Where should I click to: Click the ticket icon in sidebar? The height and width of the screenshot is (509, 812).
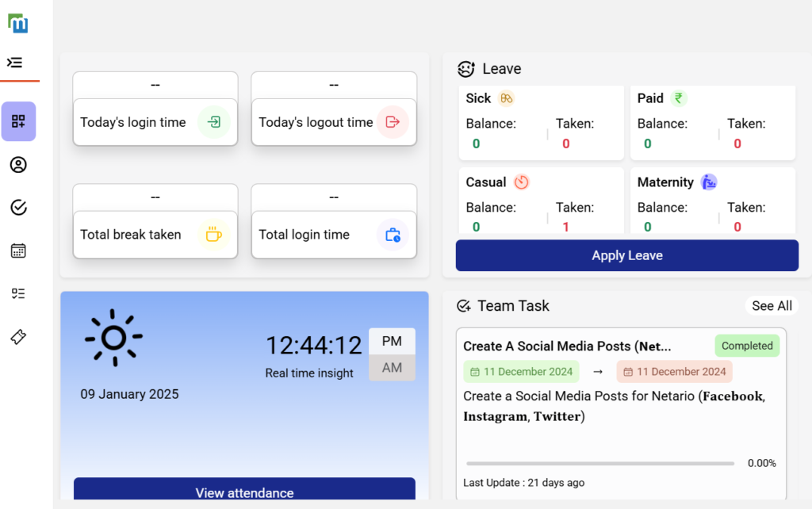pos(18,337)
